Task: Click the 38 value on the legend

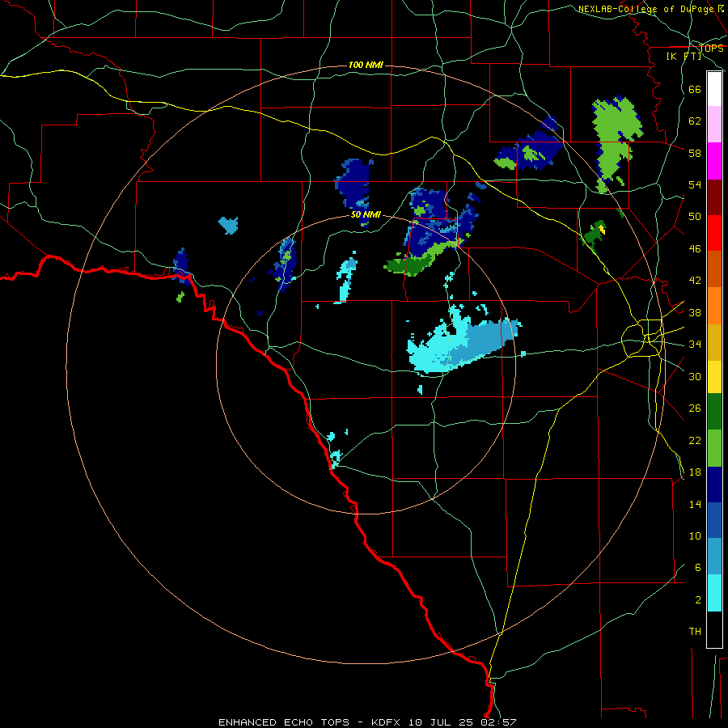Action: (x=695, y=313)
